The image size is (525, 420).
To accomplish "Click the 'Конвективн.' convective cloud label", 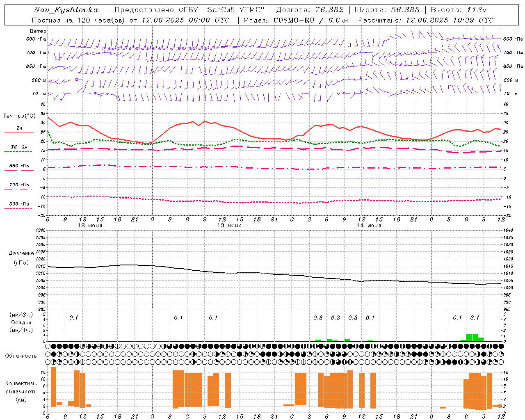I will point(21,383).
